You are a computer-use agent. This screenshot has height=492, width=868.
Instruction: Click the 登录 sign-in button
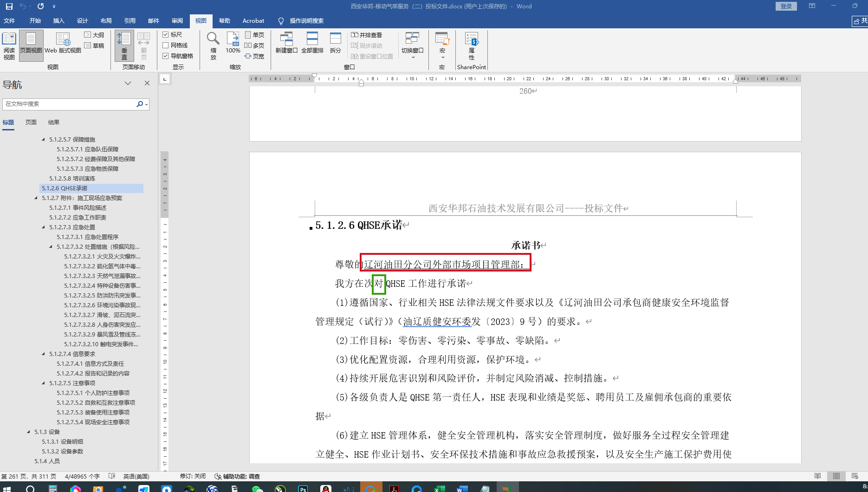[786, 6]
